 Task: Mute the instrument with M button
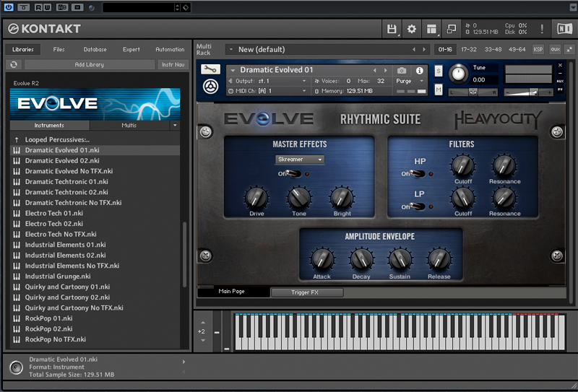point(439,90)
